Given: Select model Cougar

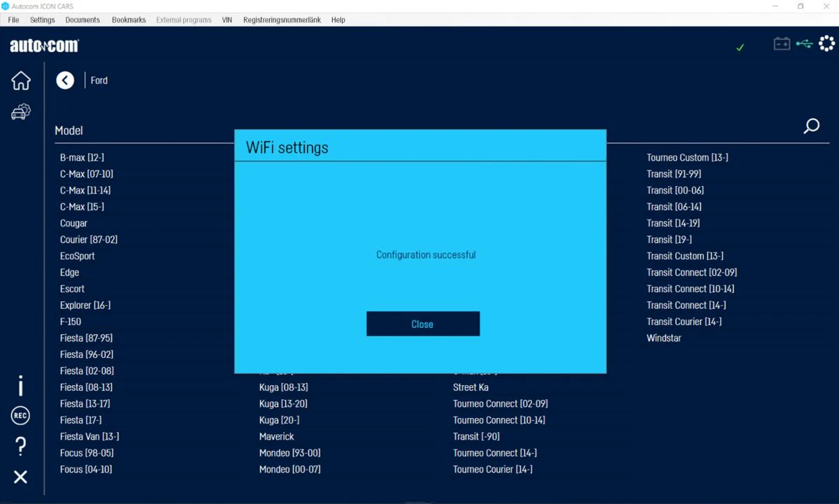Looking at the screenshot, I should (x=73, y=223).
